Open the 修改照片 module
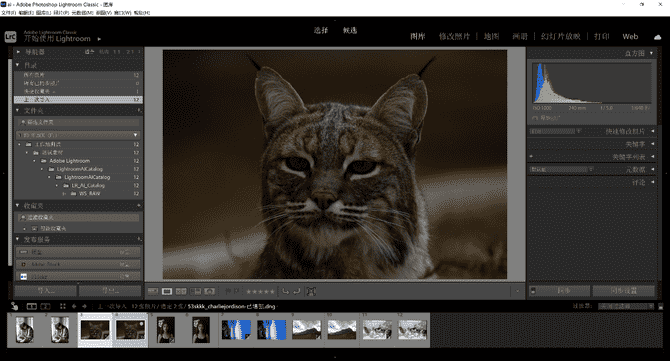Image resolution: width=670 pixels, height=361 pixels. pyautogui.click(x=454, y=37)
